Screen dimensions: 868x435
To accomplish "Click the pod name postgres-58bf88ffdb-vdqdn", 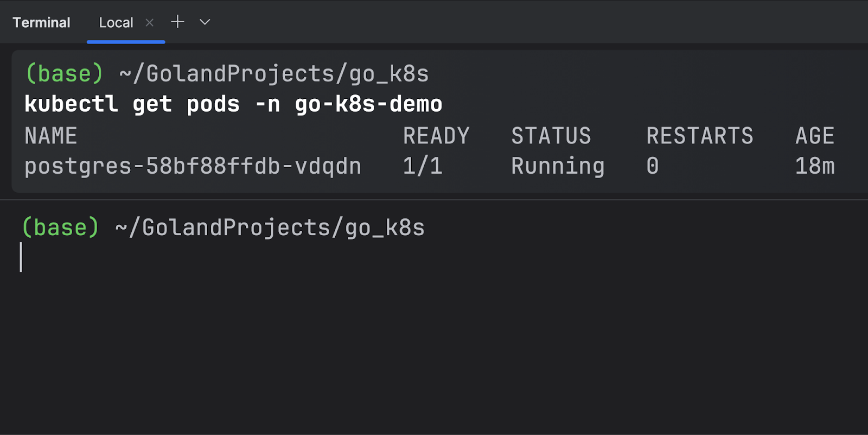I will click(x=193, y=166).
